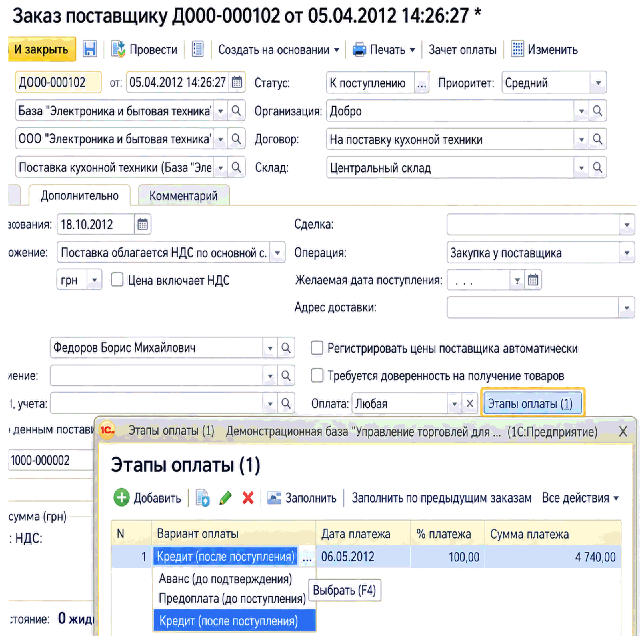644x644 pixels.
Task: Click the green Добавить plus button
Action: (x=148, y=498)
